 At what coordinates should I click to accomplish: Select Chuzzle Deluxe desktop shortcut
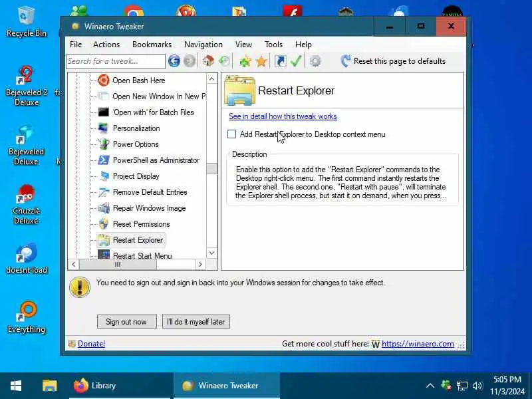coord(26,205)
